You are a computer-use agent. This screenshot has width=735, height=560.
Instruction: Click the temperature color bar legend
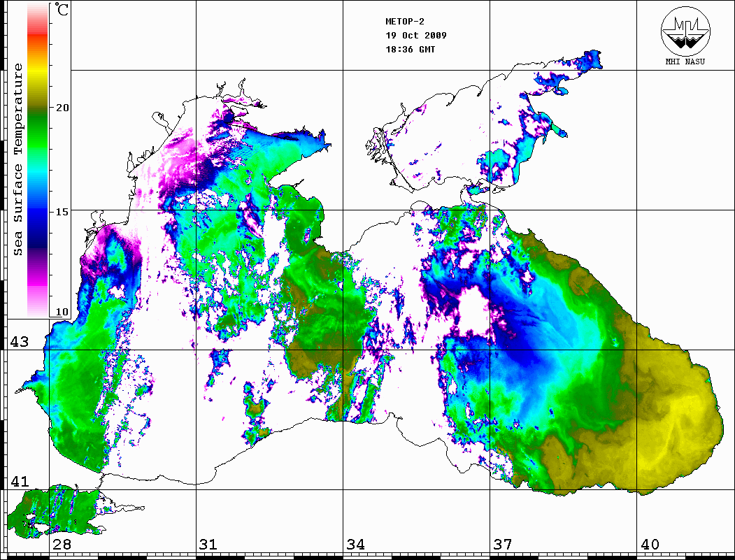click(x=38, y=160)
